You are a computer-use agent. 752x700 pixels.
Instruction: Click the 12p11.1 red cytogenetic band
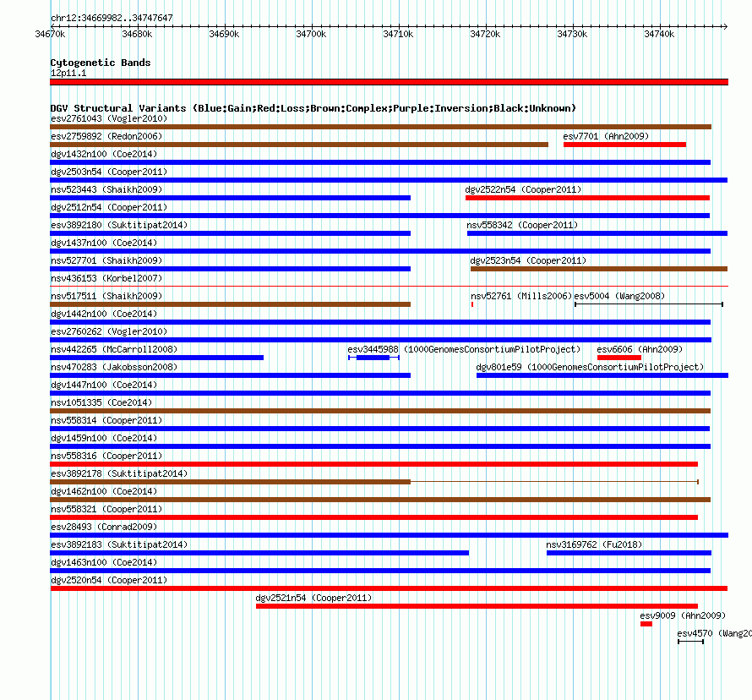coord(389,82)
